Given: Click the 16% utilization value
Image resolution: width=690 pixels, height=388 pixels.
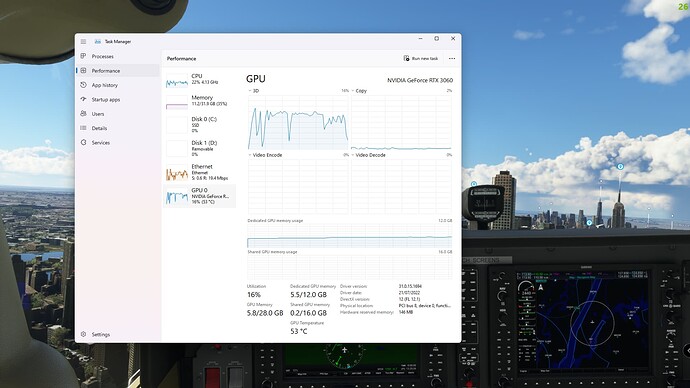Looking at the screenshot, I should pos(254,295).
